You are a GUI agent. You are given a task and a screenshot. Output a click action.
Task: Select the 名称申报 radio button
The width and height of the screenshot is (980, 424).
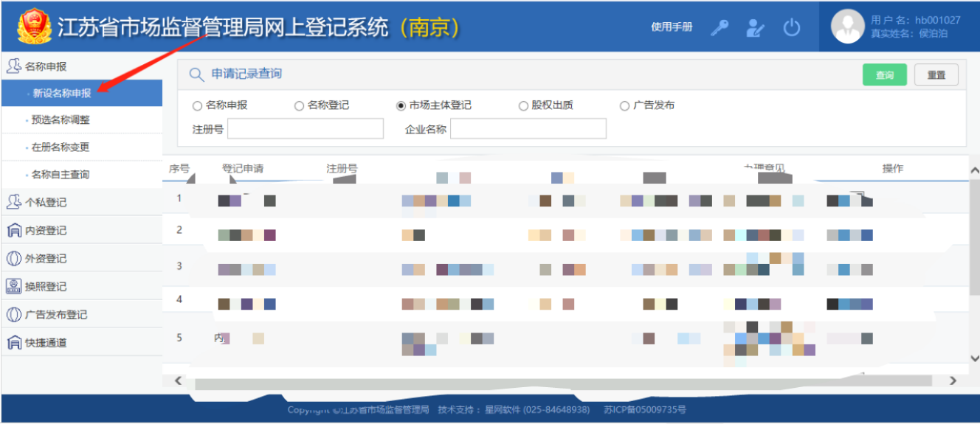pos(197,105)
